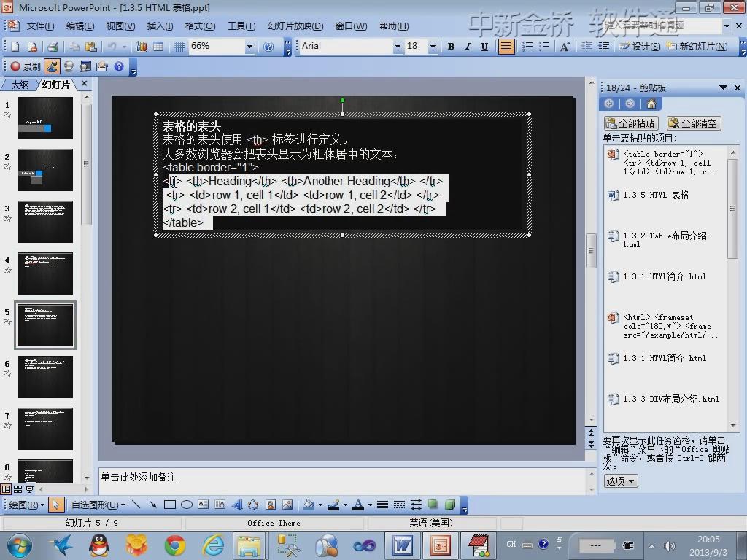This screenshot has height=560, width=747.
Task: Paste clipboard item '1.3.5 HTML 表格'
Action: (x=666, y=195)
